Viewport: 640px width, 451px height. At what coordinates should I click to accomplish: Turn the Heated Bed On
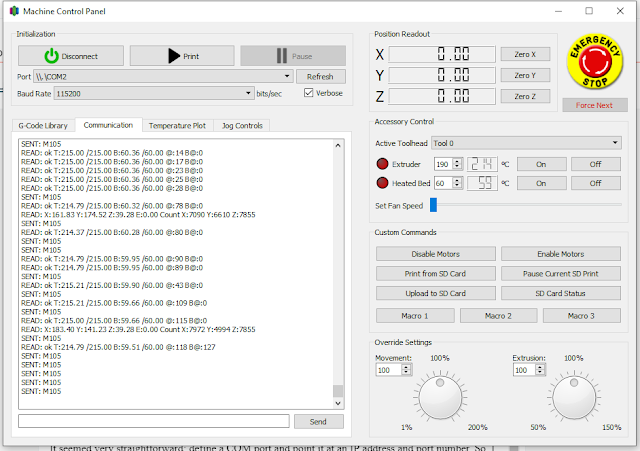pos(542,183)
